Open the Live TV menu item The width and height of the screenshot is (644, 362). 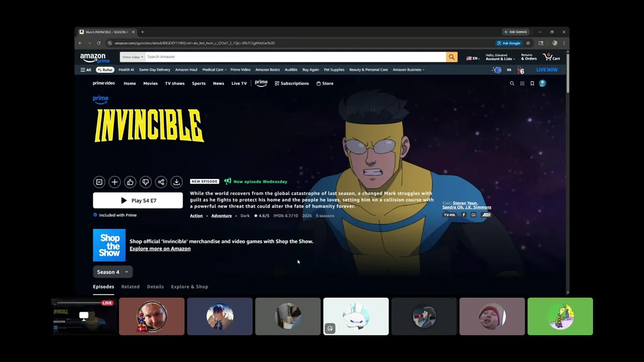pos(239,83)
